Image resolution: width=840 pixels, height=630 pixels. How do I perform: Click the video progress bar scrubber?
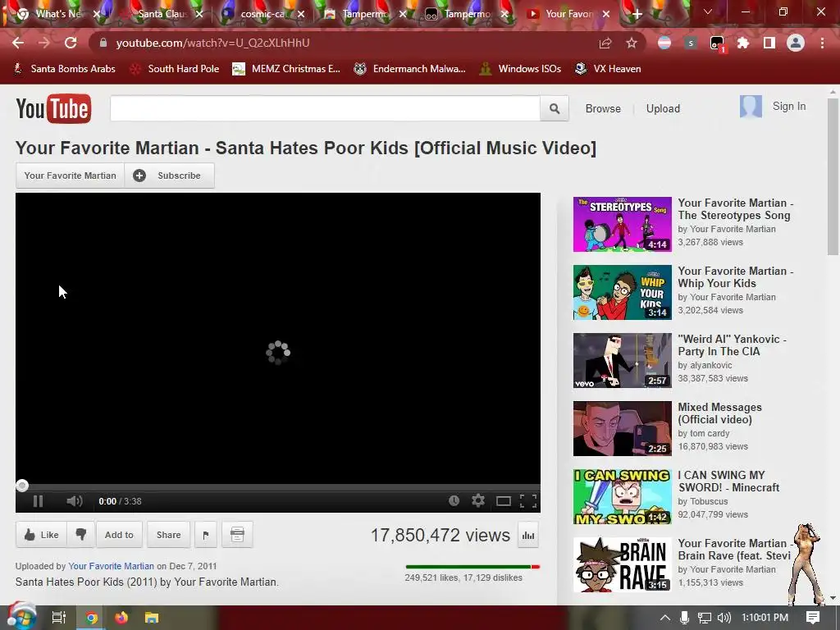click(22, 486)
